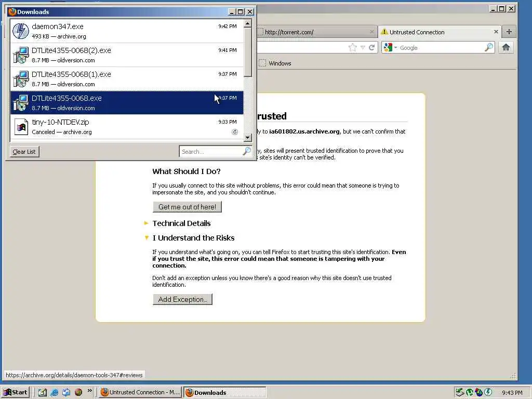Select the daemon347.exe download entry
The width and height of the screenshot is (532, 399).
[x=127, y=31]
